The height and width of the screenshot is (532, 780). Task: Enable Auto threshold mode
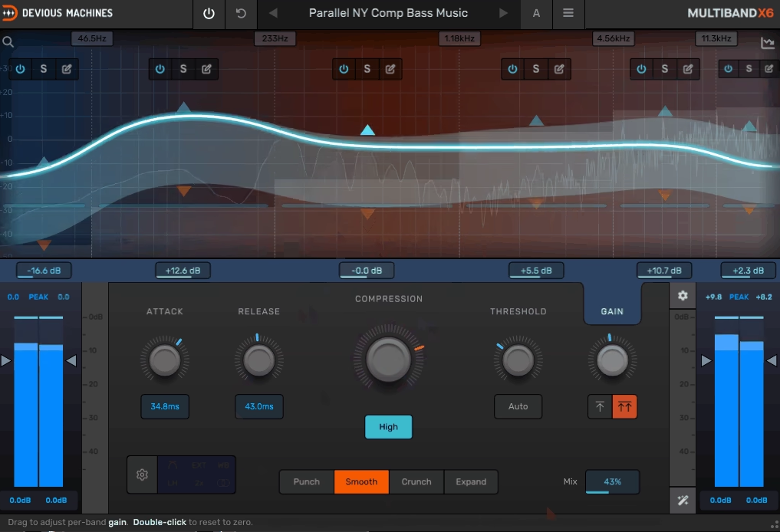click(518, 406)
